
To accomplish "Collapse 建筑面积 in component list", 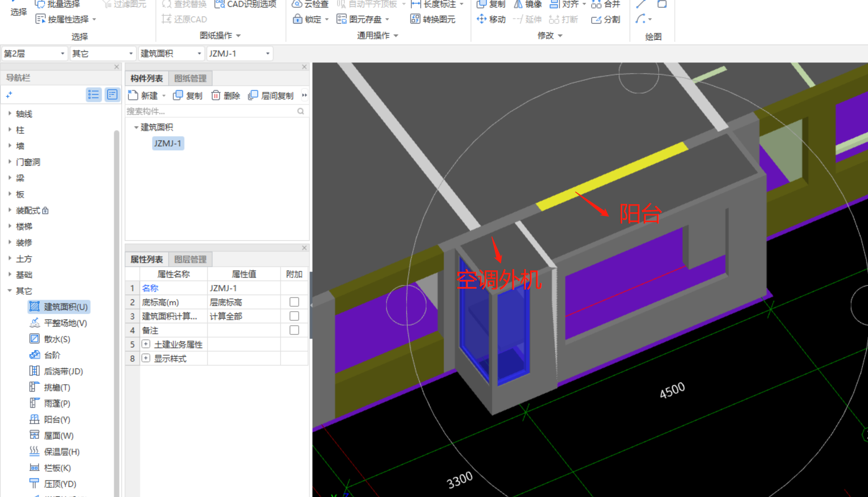I will (x=136, y=127).
